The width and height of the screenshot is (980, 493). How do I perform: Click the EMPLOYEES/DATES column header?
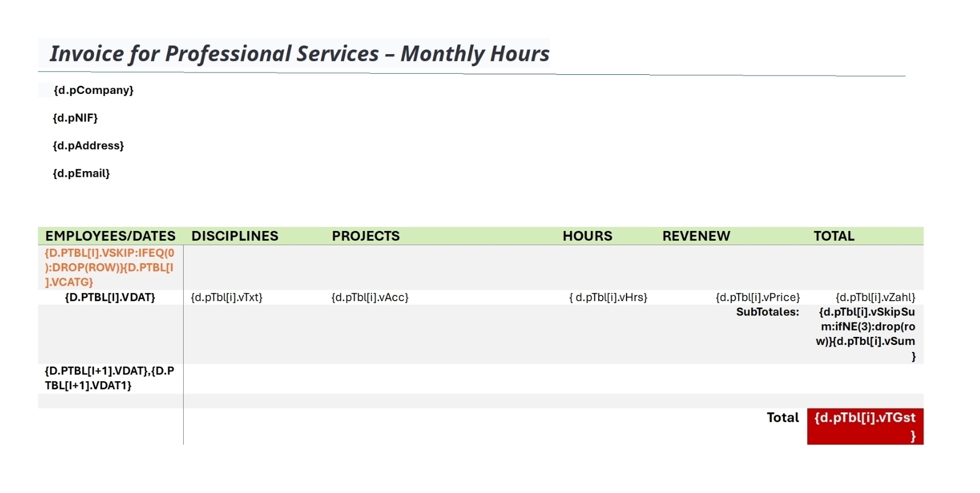110,236
